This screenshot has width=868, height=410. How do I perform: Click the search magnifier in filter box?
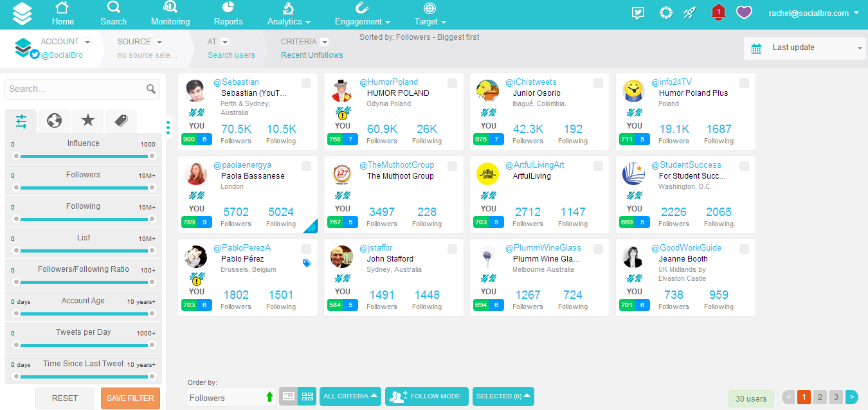[x=151, y=89]
